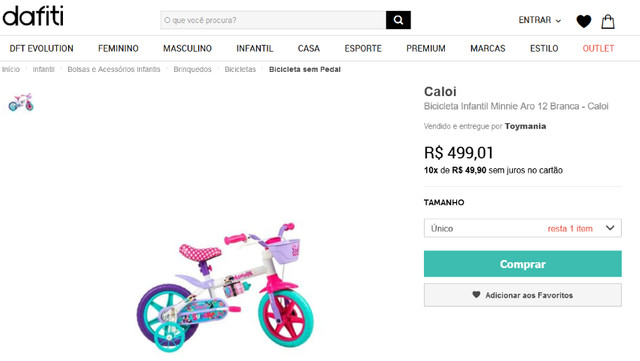Go to the ESPORTE category
Screen dimensions: 640x361
point(363,49)
